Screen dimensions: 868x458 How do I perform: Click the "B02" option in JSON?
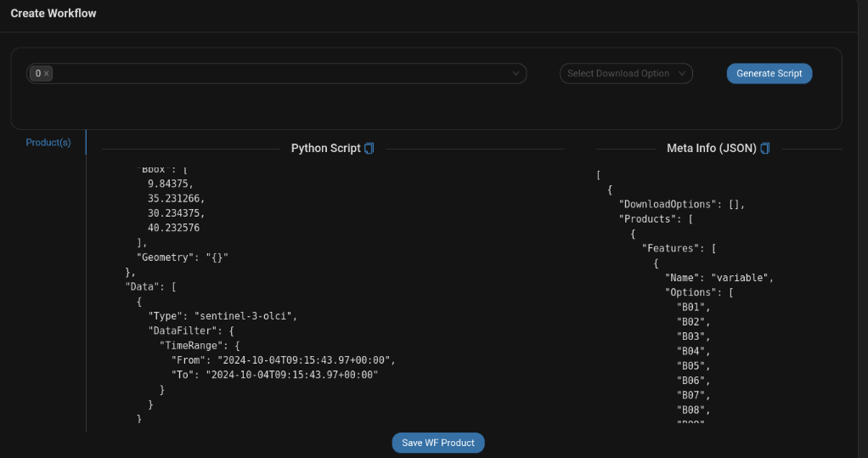693,322
